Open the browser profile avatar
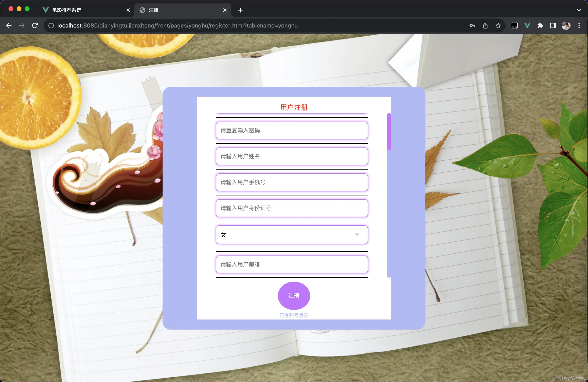 coord(566,25)
